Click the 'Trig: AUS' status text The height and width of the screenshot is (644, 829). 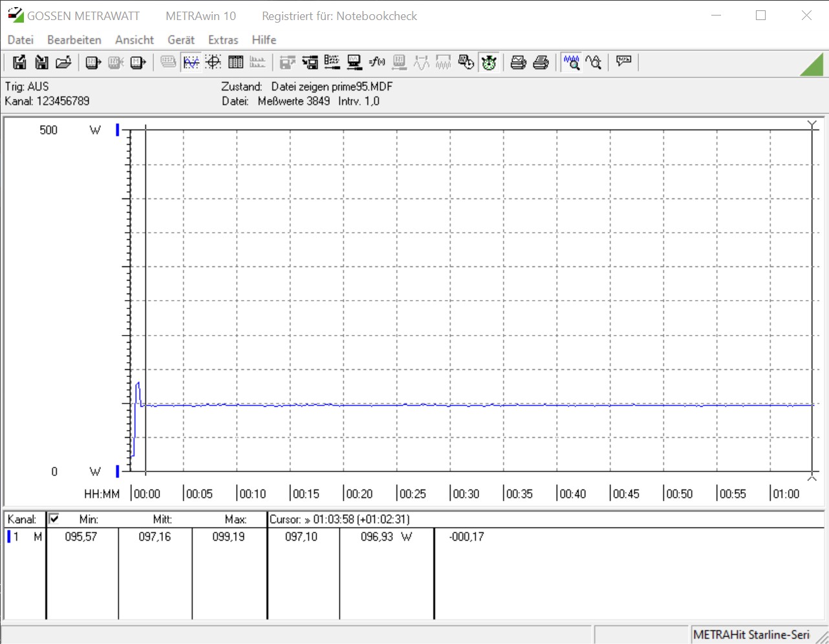click(27, 87)
